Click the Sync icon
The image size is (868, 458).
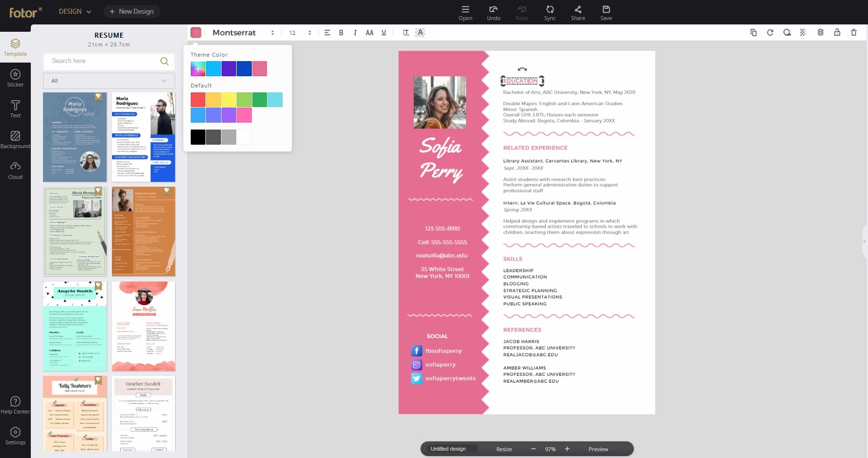point(550,13)
